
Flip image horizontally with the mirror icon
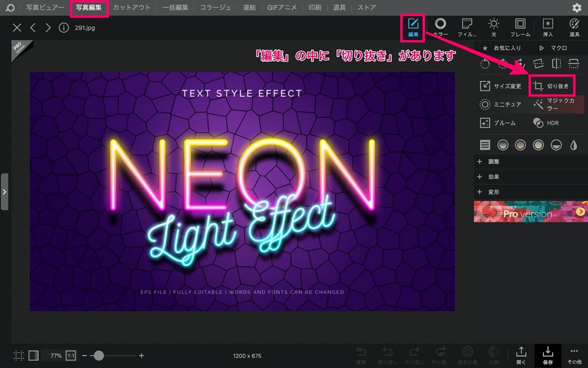coord(556,63)
